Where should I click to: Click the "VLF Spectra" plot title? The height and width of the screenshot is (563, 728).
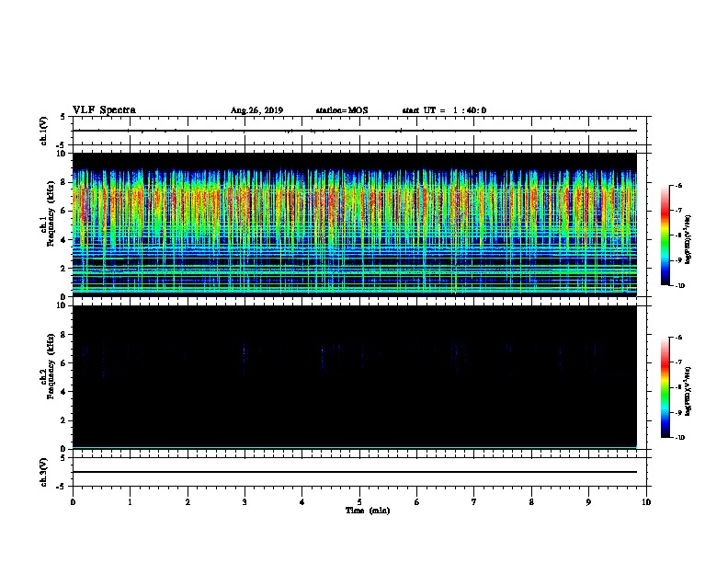pyautogui.click(x=104, y=110)
